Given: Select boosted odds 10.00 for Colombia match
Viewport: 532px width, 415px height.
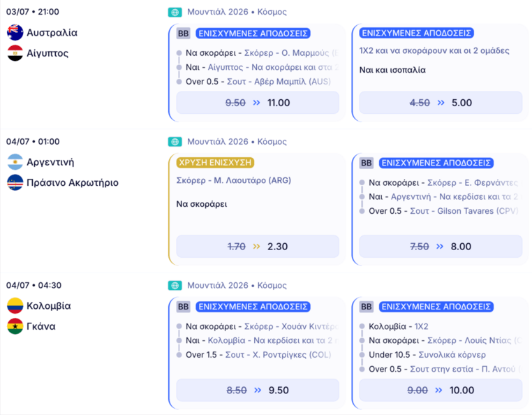Looking at the screenshot, I should click(441, 390).
